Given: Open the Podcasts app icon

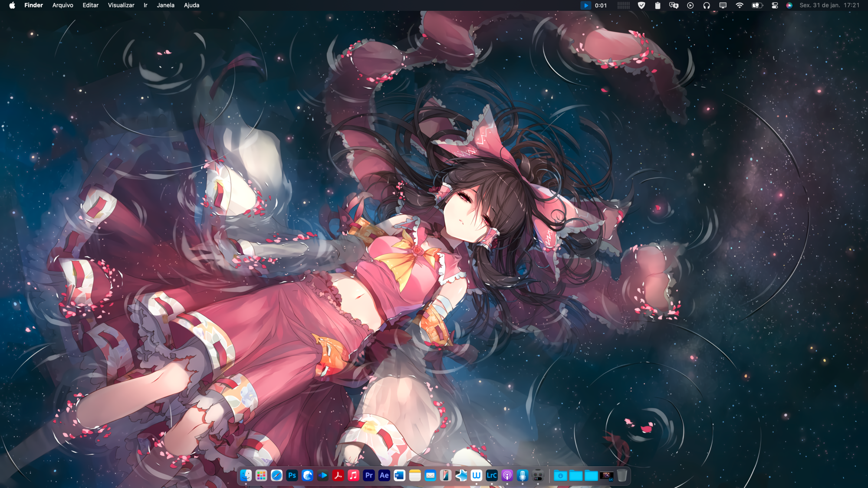Looking at the screenshot, I should click(507, 475).
